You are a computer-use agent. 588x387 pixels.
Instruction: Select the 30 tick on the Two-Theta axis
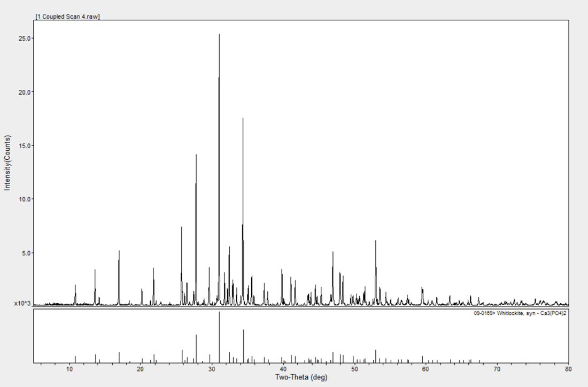click(212, 369)
